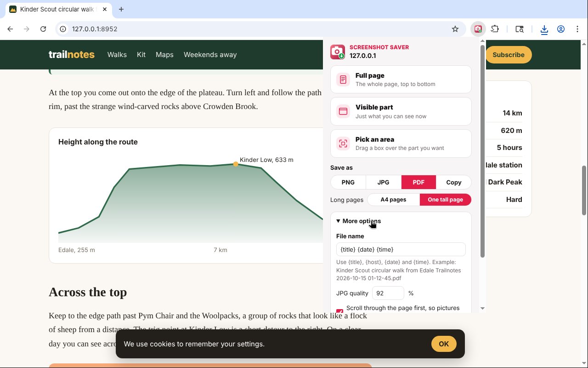The width and height of the screenshot is (588, 368).
Task: Click the Screenshot Saver camera logo in popup
Action: (x=338, y=52)
